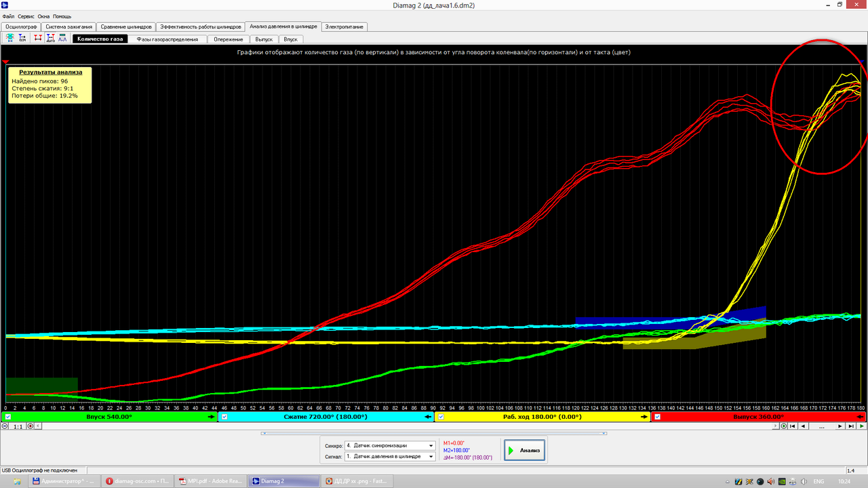This screenshot has height=488, width=868.
Task: Click the yellow Раб. ход 180.00° stroke bar
Action: (x=542, y=417)
